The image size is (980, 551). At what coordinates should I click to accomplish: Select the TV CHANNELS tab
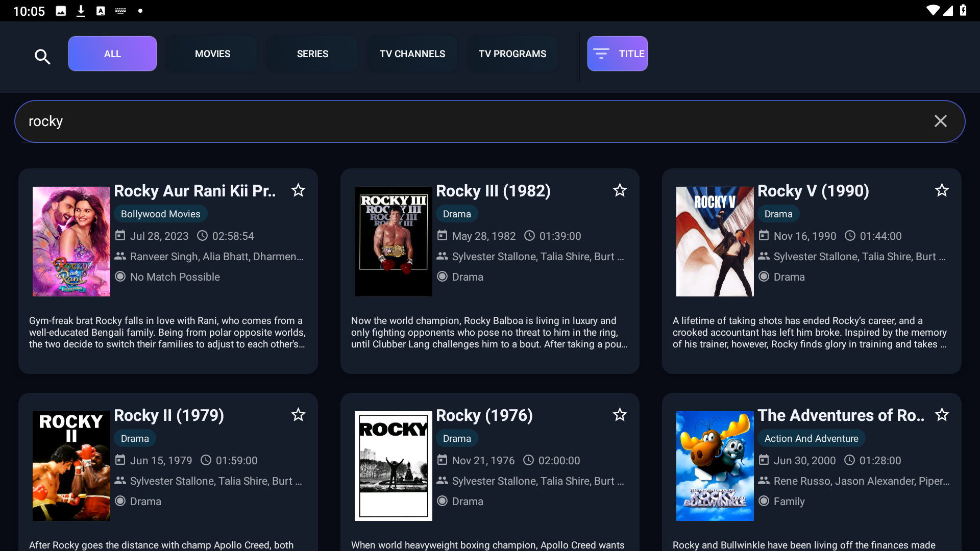[412, 53]
